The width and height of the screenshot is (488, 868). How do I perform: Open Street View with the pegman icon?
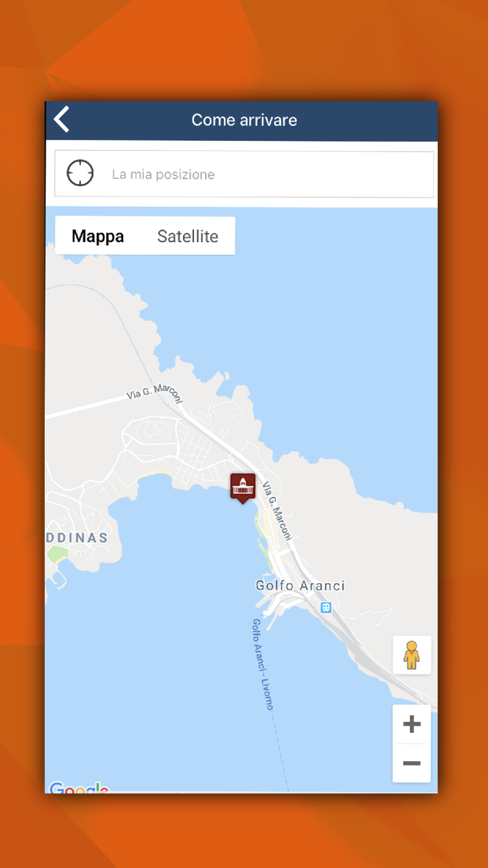412,655
